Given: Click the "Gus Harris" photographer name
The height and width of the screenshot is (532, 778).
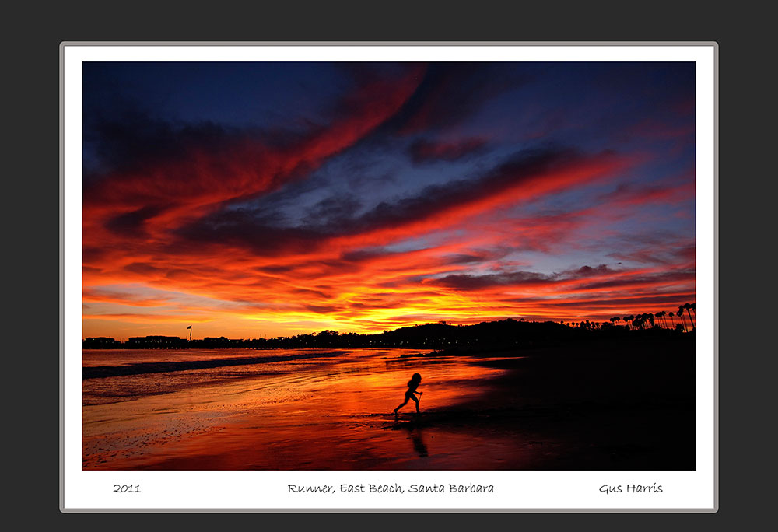Looking at the screenshot, I should click(x=630, y=488).
